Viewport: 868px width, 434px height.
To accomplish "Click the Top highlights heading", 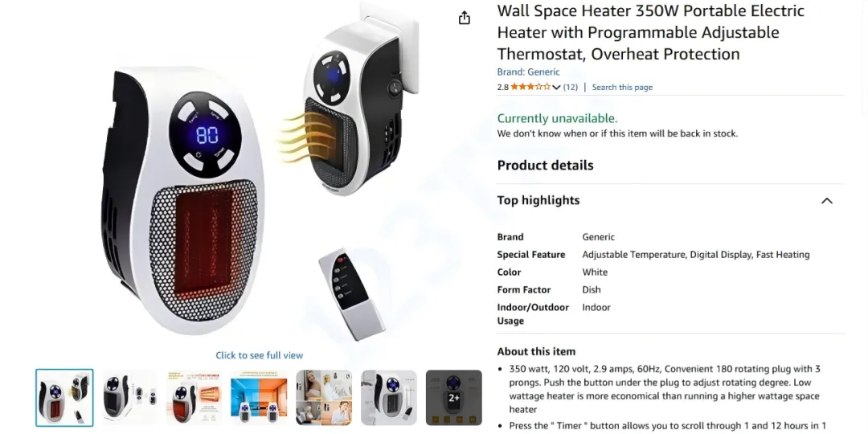I will pos(538,200).
